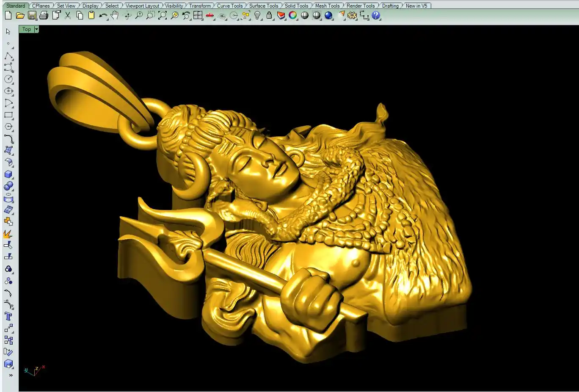Click the Top viewport title label
This screenshot has width=579, height=392.
click(27, 29)
